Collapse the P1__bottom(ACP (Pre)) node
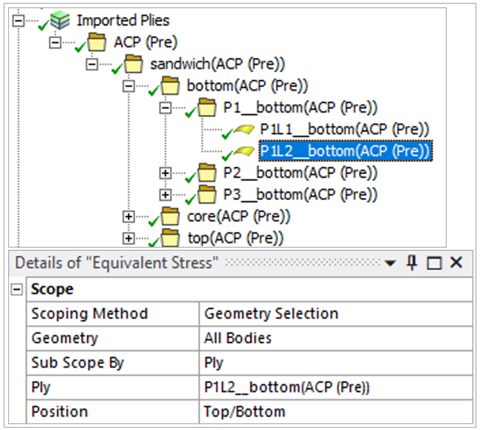480x430 pixels. pyautogui.click(x=165, y=108)
